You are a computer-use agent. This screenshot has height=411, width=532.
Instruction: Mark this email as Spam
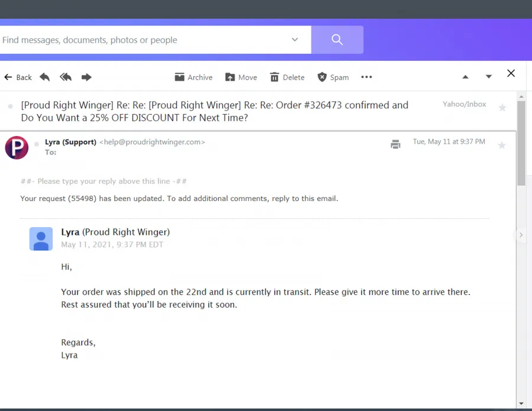[x=333, y=77]
